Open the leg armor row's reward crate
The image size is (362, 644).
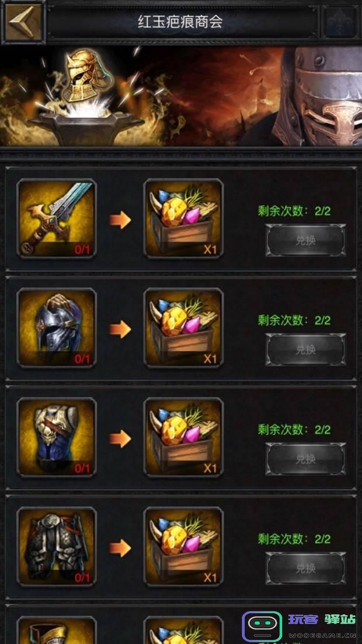coord(183,546)
